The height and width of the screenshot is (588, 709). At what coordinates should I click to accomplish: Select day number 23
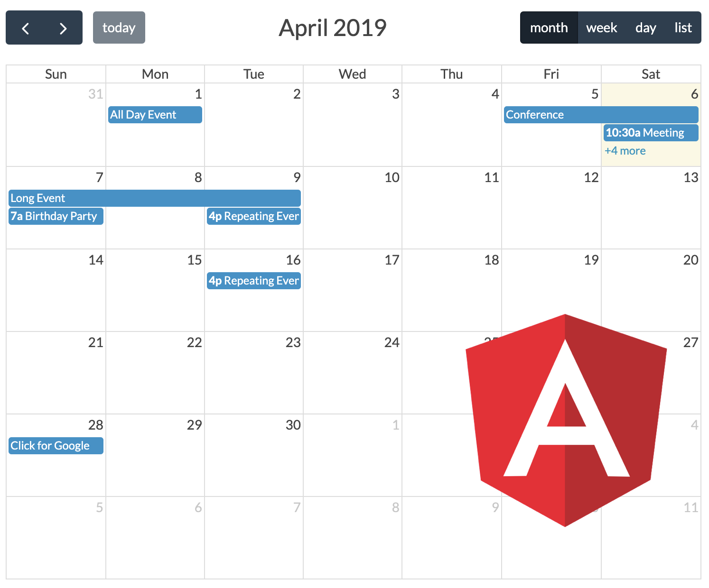pos(293,342)
